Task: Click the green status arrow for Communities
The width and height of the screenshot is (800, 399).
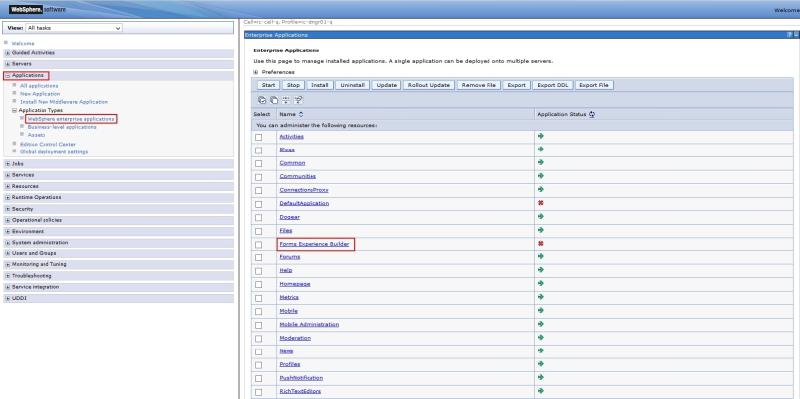Action: 541,176
